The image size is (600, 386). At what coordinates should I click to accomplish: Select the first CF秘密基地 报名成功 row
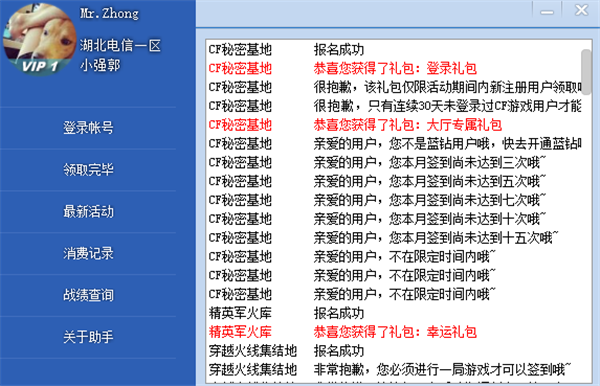(394, 50)
